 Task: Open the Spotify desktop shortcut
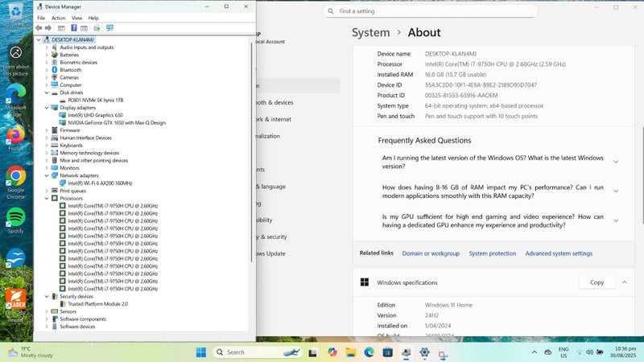[16, 220]
